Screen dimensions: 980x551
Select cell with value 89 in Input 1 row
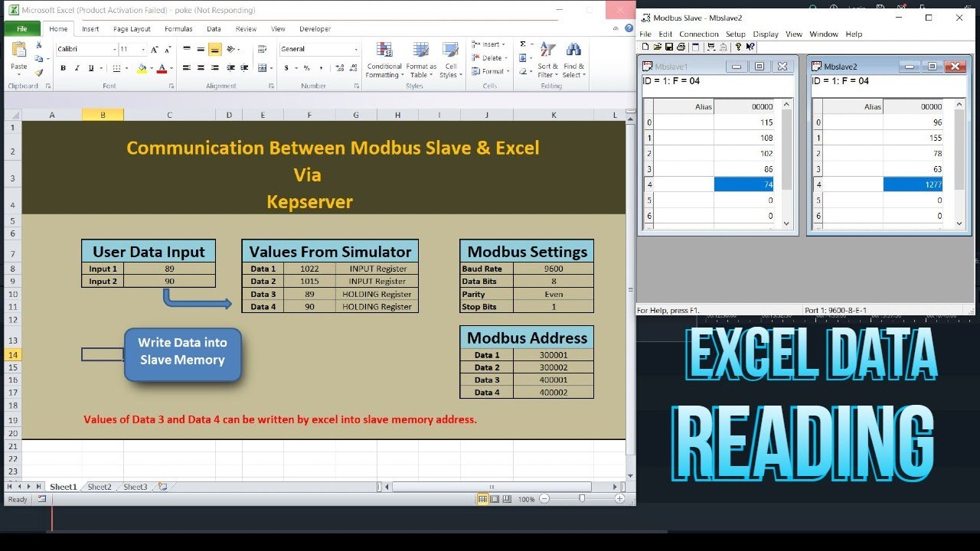169,269
